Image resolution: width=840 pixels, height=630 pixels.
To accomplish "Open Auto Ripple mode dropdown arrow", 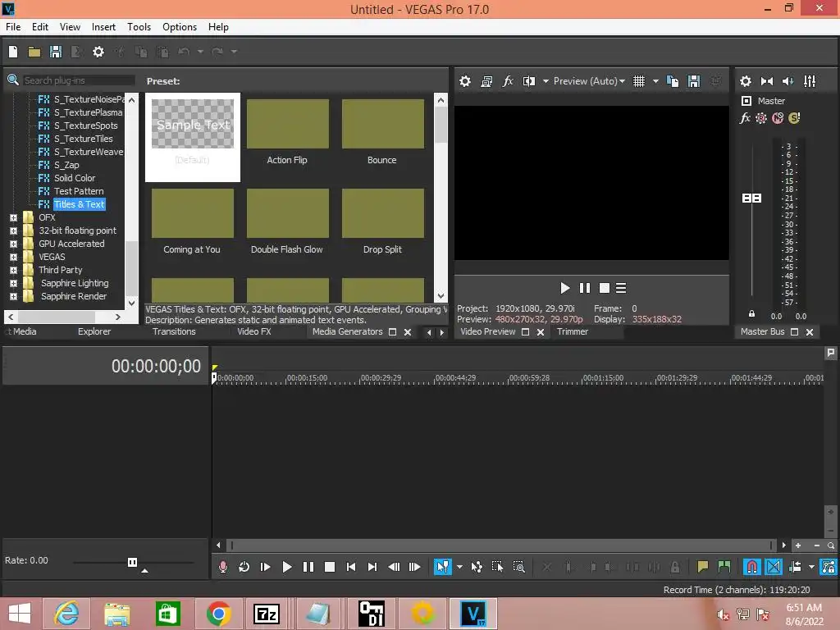I will [x=811, y=567].
